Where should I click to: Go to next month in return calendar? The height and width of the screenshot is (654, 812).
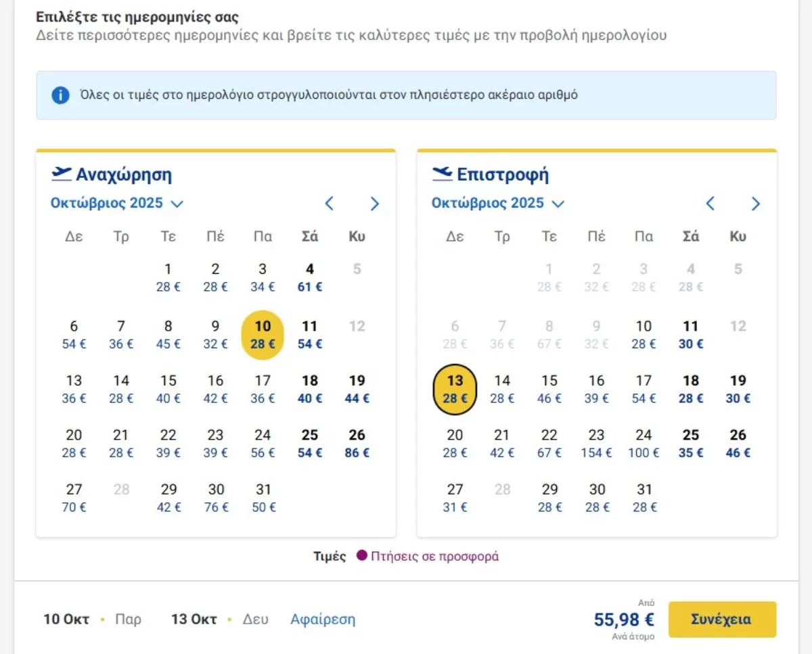[756, 204]
